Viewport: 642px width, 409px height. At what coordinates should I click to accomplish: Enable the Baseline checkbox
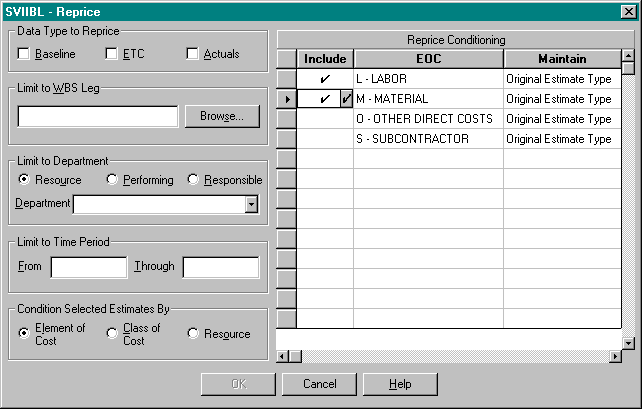tap(24, 53)
